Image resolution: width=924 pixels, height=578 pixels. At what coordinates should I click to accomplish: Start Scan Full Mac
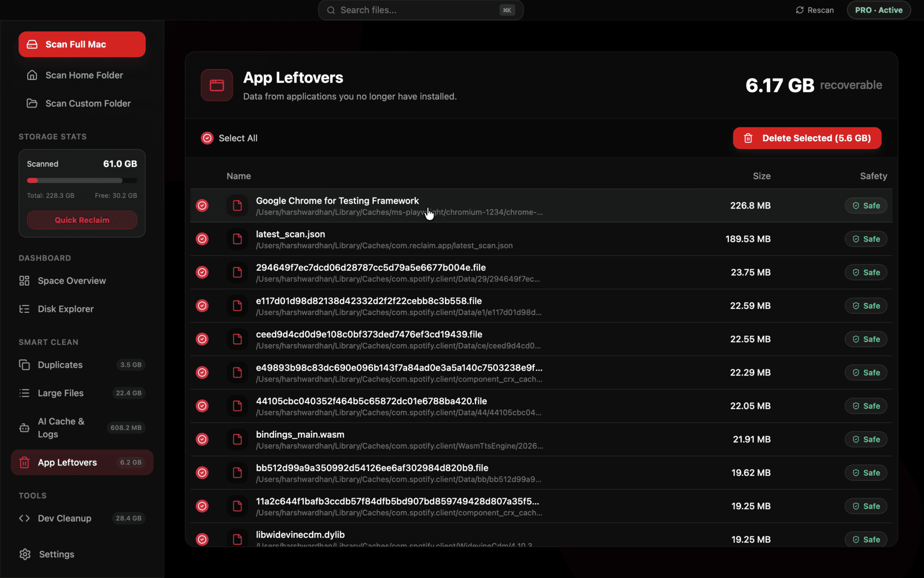tap(82, 44)
